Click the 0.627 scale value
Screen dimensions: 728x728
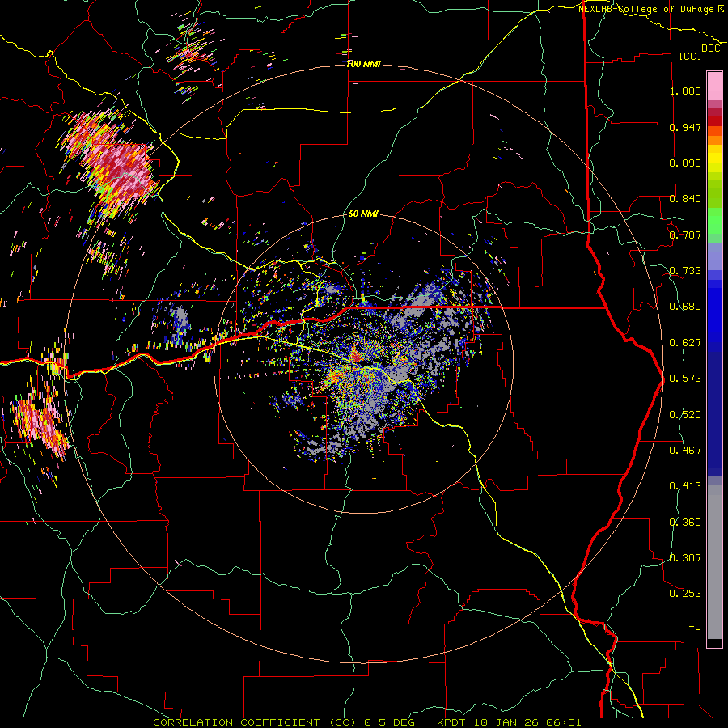(685, 343)
